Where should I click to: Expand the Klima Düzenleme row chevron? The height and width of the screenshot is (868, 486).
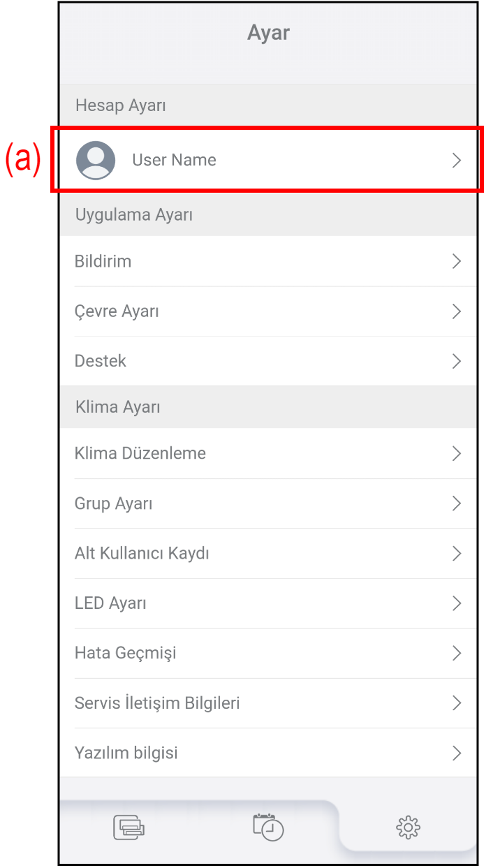pyautogui.click(x=457, y=454)
